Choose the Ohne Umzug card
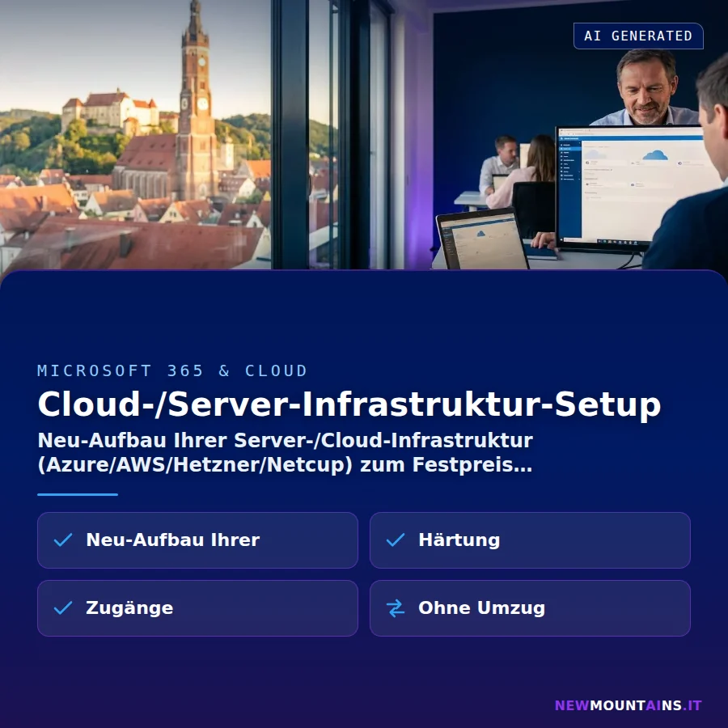Image resolution: width=728 pixels, height=728 pixels. point(530,607)
